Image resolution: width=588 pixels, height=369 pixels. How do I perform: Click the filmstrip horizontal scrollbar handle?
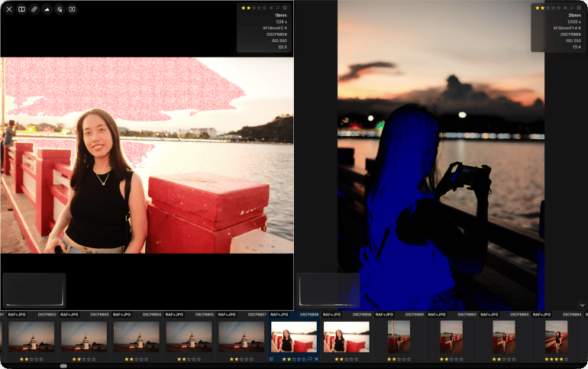pos(63,366)
